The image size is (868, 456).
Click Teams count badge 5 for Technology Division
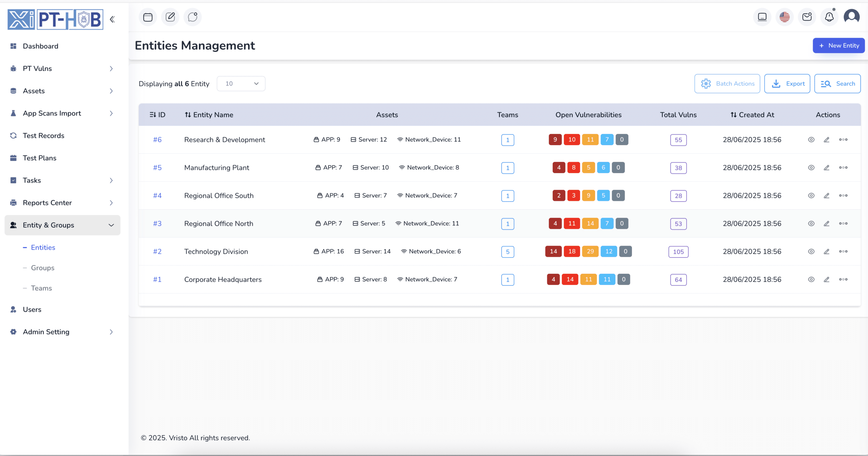coord(508,252)
